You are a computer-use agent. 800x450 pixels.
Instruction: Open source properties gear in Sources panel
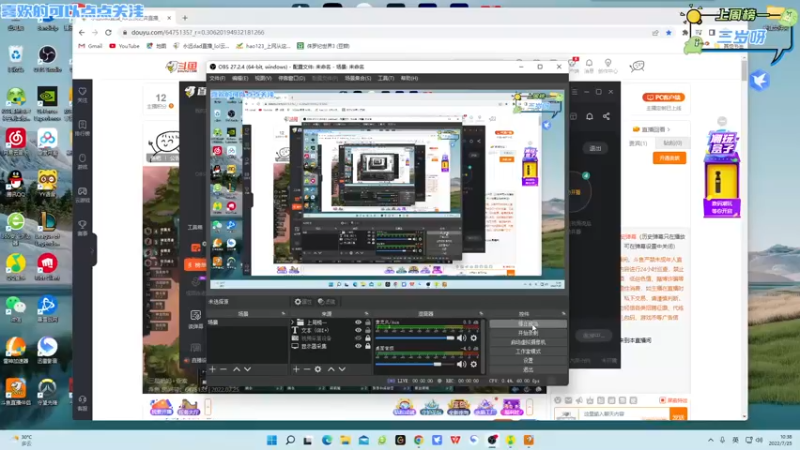point(318,369)
